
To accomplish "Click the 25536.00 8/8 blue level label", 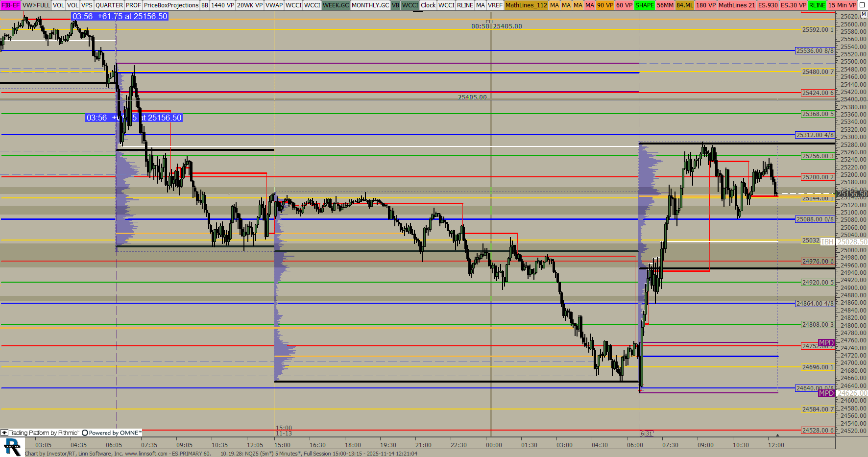I will (814, 50).
